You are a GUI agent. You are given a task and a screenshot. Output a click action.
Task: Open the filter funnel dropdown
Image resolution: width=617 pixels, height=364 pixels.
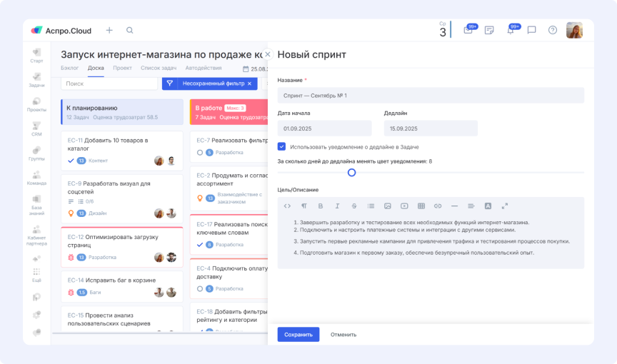(170, 84)
